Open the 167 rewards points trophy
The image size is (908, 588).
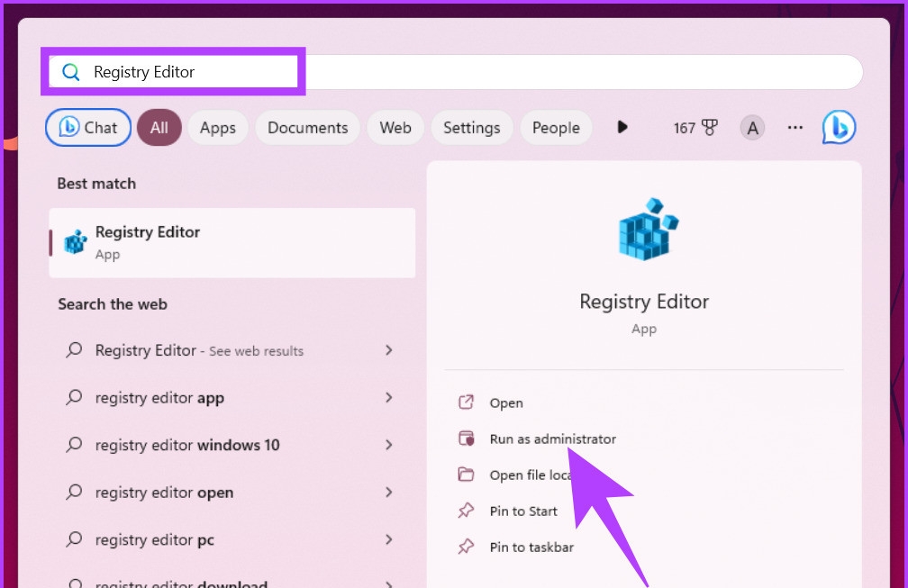[695, 127]
